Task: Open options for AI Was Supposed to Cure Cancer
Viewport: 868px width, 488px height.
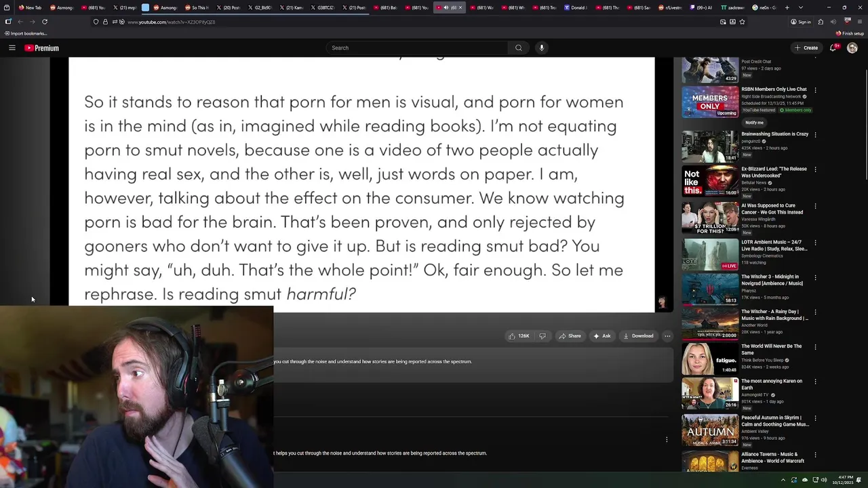Action: (815, 206)
